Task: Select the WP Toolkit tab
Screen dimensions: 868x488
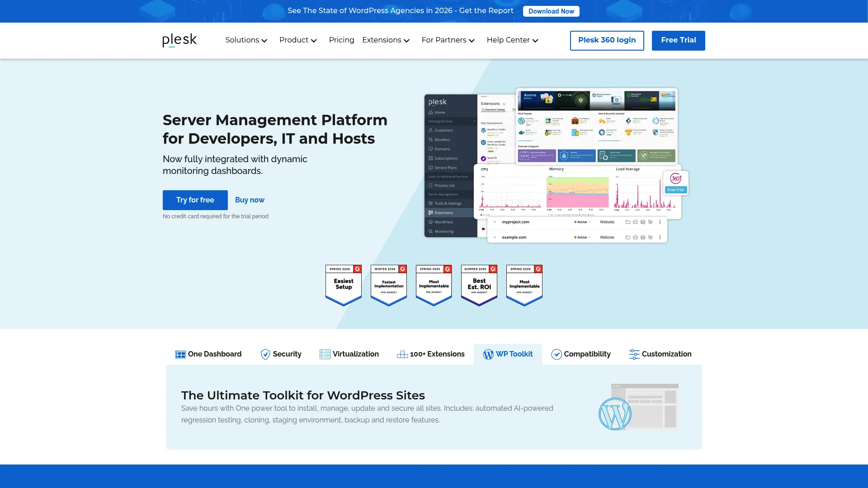Action: pyautogui.click(x=508, y=354)
